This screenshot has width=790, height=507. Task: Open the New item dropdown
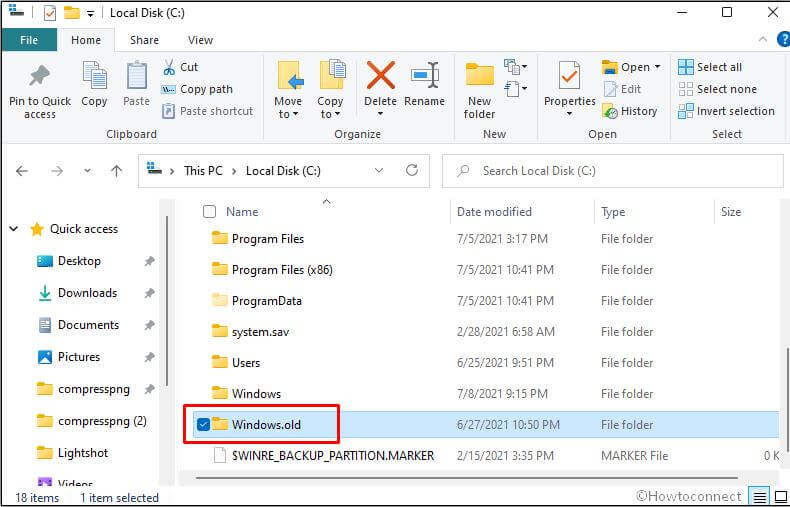coord(515,67)
